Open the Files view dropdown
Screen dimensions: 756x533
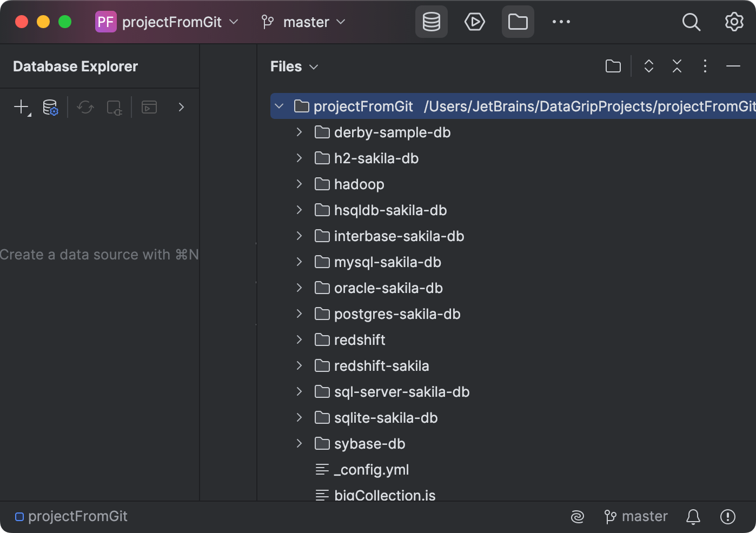click(x=294, y=66)
